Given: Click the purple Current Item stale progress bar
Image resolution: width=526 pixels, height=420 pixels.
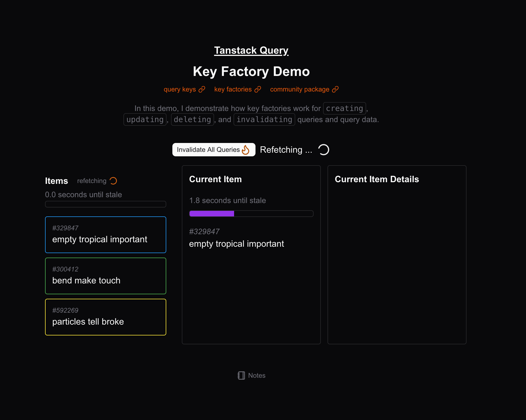Looking at the screenshot, I should pos(251,214).
